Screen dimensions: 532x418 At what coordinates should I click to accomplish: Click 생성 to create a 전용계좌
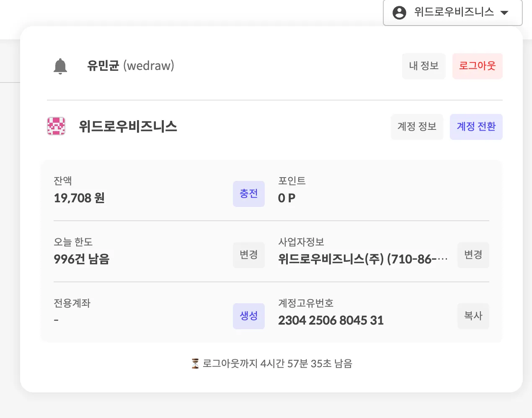pyautogui.click(x=249, y=316)
